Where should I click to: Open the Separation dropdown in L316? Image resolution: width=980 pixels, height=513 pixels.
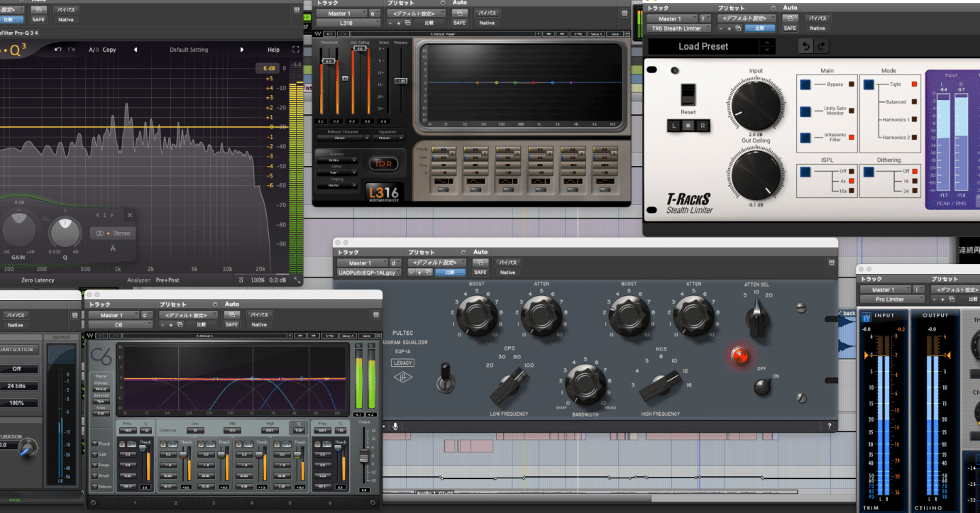[x=389, y=138]
